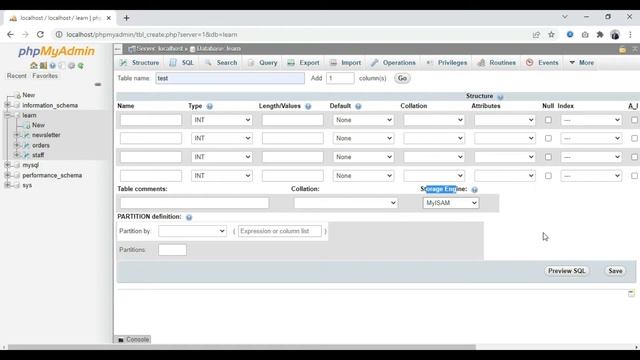Open navigation panel settings gear icon
Screen dimensions: 640x360
pyautogui.click(x=71, y=66)
